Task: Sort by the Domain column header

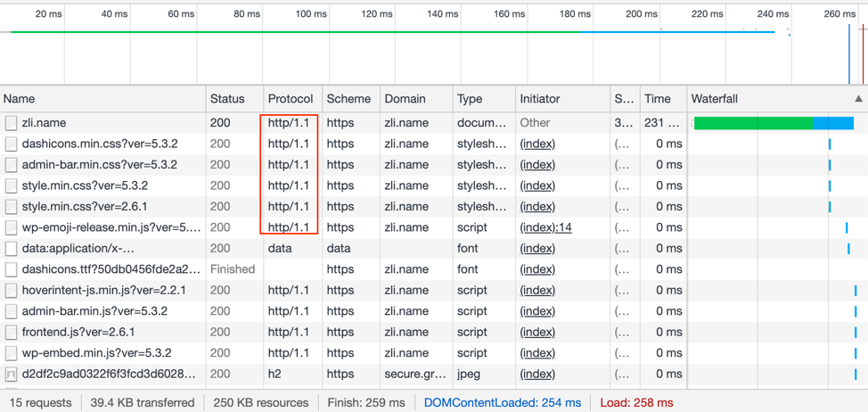Action: (405, 99)
